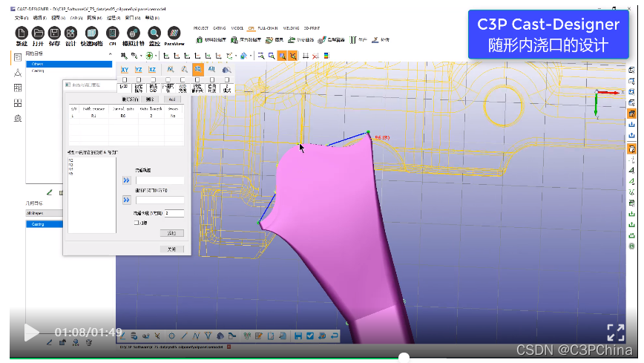Click the table edit icon in bottom toolbar

tap(258, 336)
